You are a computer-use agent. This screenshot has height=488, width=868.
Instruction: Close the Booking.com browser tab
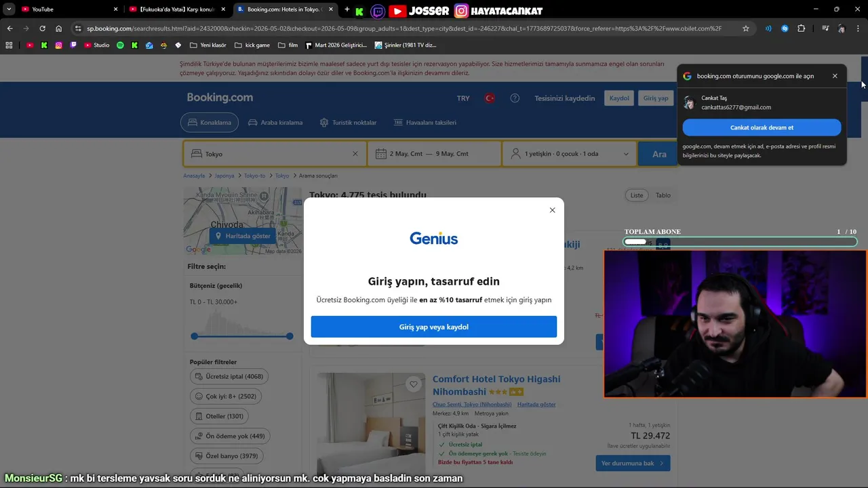(x=332, y=9)
